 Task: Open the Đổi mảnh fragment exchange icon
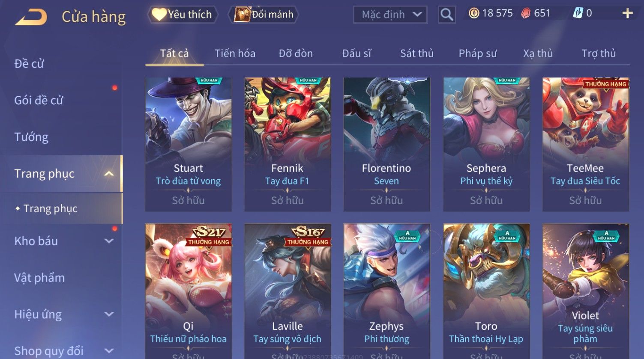(242, 15)
